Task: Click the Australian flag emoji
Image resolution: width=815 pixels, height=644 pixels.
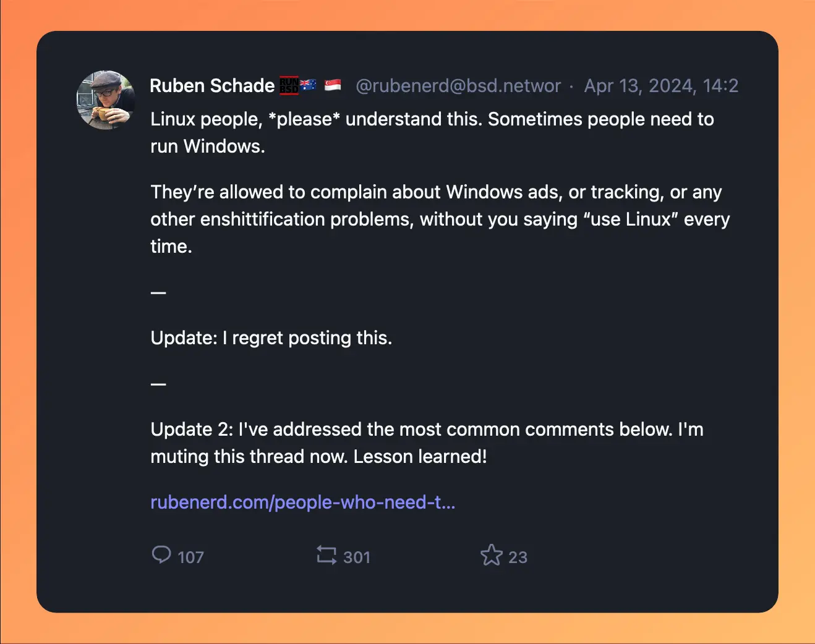Action: click(309, 85)
